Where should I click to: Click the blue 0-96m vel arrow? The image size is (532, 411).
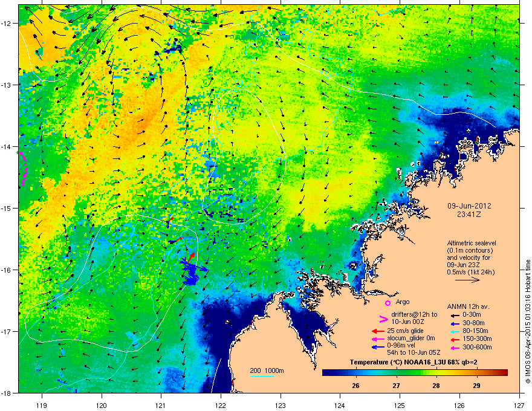pos(378,347)
